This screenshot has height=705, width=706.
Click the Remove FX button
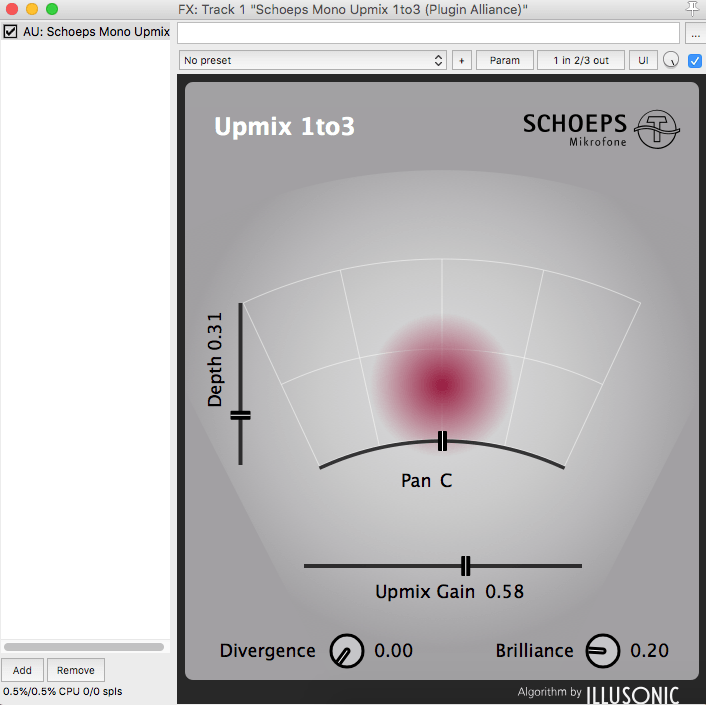point(76,670)
